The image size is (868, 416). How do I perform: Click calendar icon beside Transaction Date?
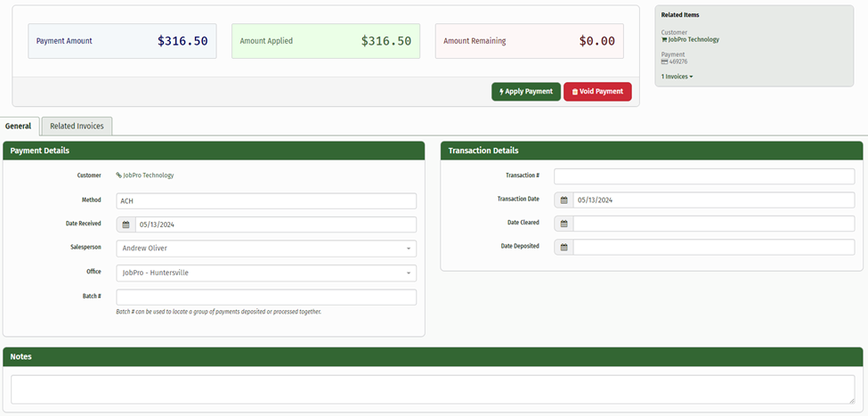point(564,200)
